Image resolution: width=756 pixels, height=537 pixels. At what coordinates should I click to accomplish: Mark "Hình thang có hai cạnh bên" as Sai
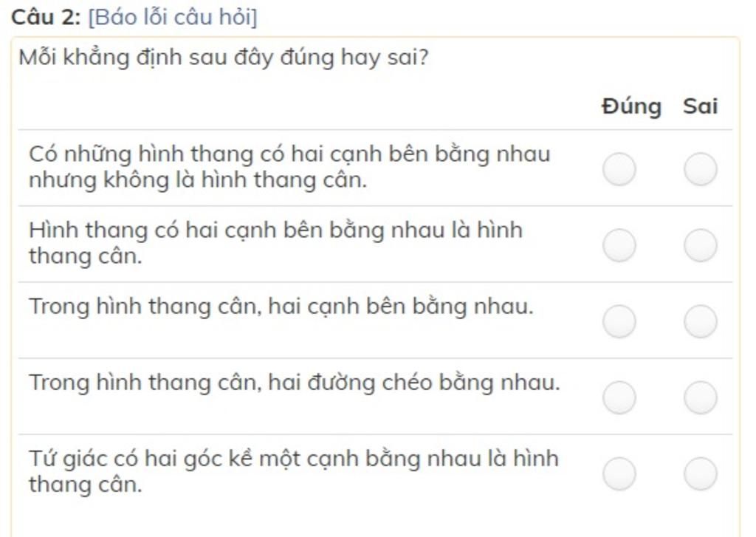tap(700, 245)
